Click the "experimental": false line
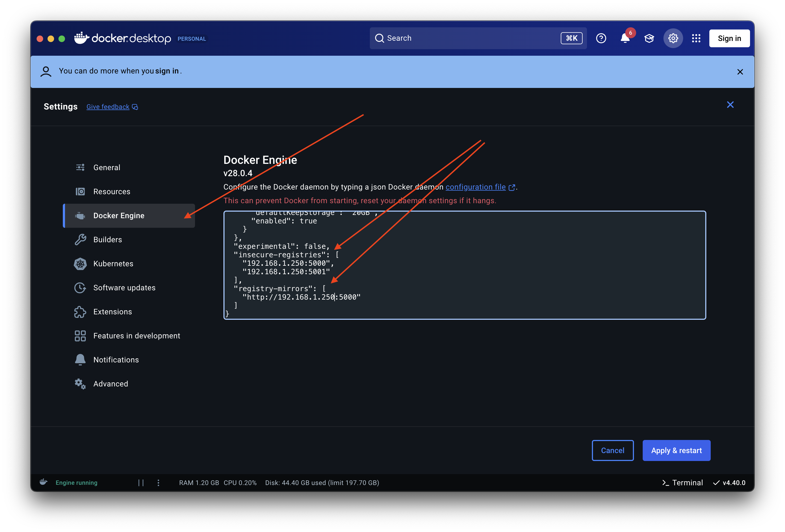This screenshot has height=532, width=785. tap(281, 246)
